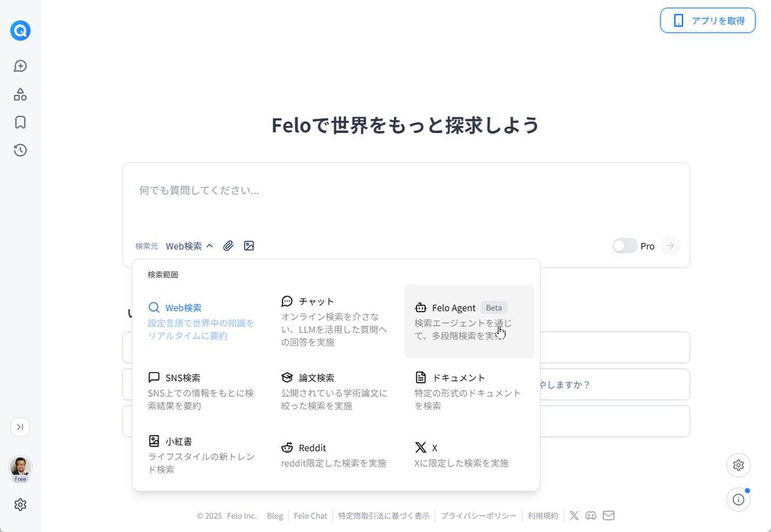Click the Reddit alien icon

pos(287,448)
